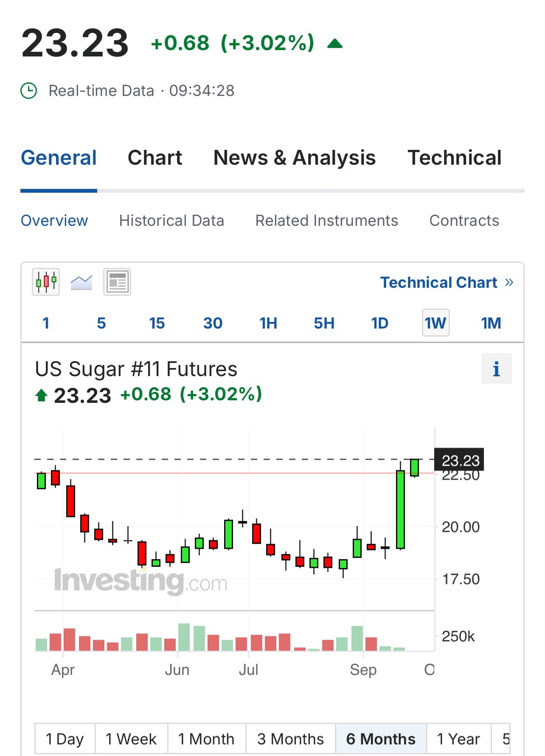Screen dimensions: 545x756
Task: Open the news-style table view icon
Action: pos(117,282)
